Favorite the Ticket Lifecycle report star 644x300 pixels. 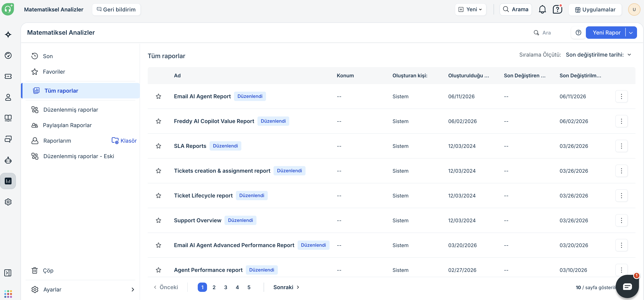tap(158, 196)
